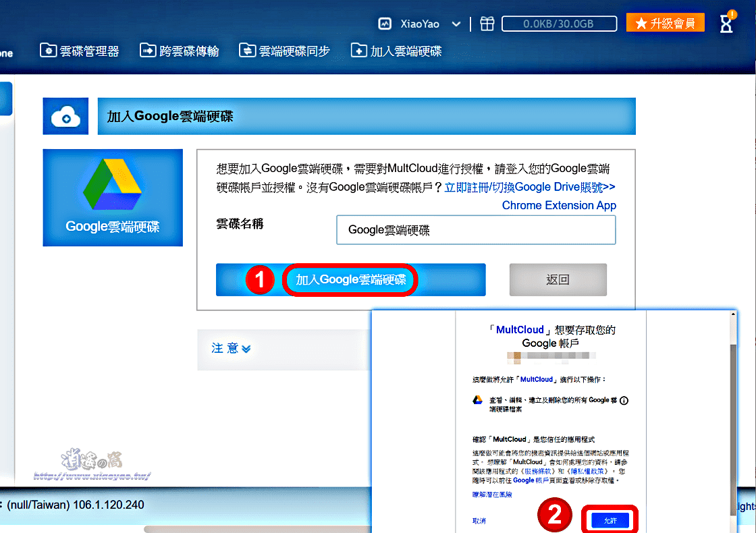The height and width of the screenshot is (533, 756).
Task: Click the 跨雲碟傳輸 transfer arrow icon
Action: tap(148, 50)
